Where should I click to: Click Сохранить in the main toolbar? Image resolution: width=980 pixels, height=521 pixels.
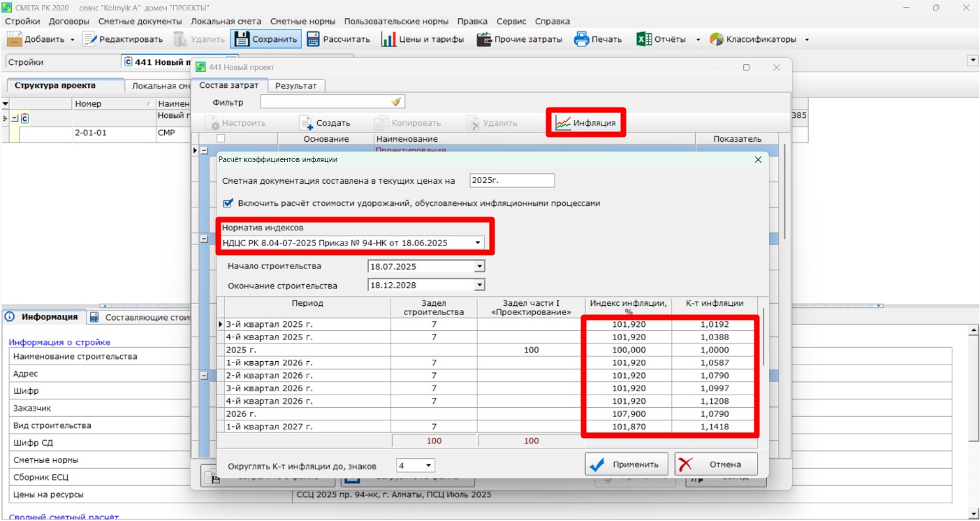tap(265, 39)
